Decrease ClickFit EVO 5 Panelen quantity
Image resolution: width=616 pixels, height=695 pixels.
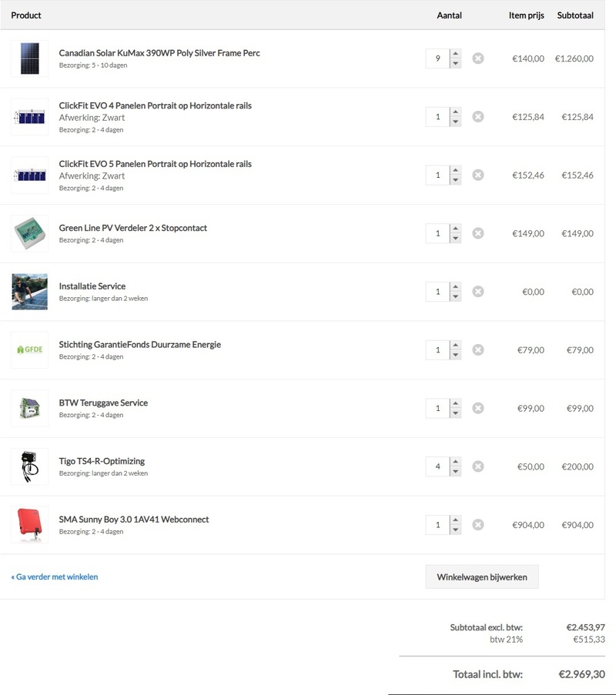coord(455,180)
